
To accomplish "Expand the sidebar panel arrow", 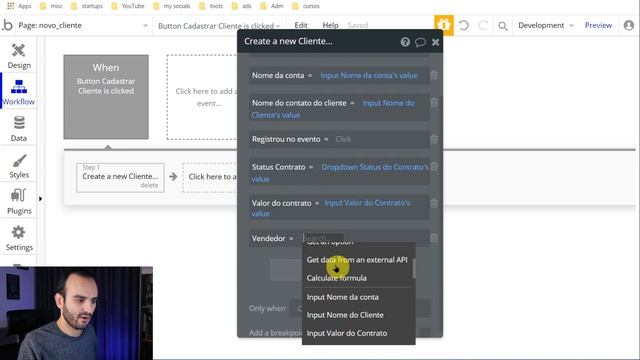I will click(x=40, y=199).
